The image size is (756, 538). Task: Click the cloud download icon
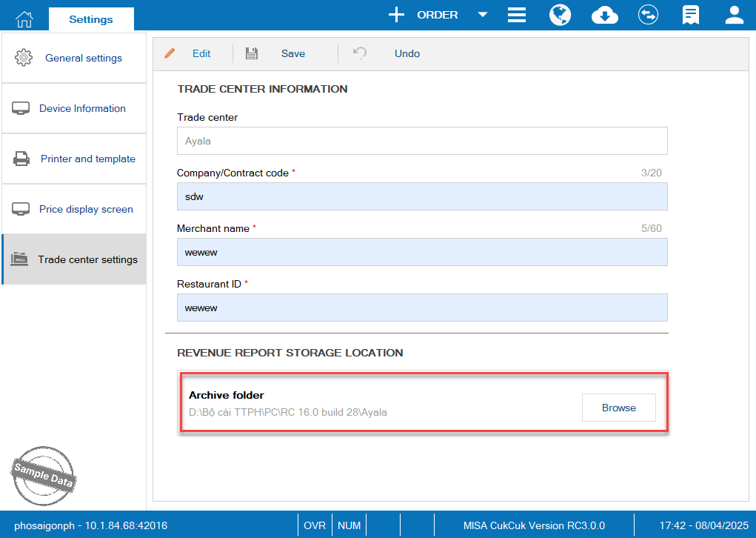605,15
